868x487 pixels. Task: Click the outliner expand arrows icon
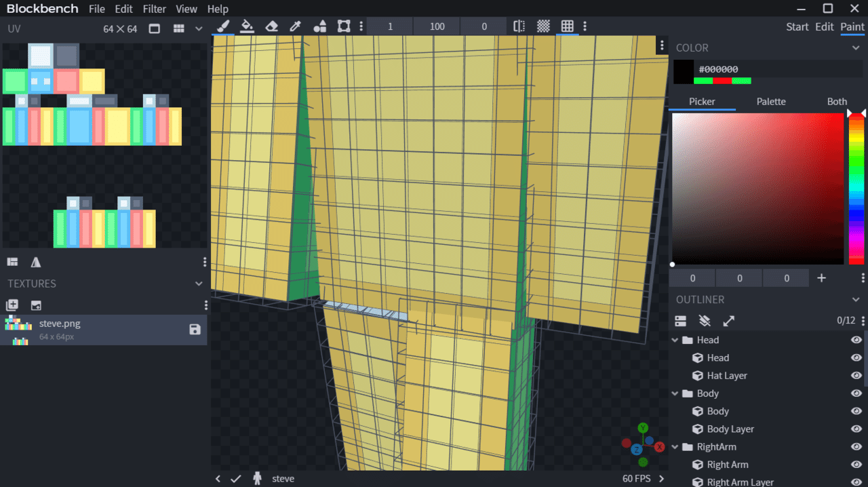(x=729, y=321)
